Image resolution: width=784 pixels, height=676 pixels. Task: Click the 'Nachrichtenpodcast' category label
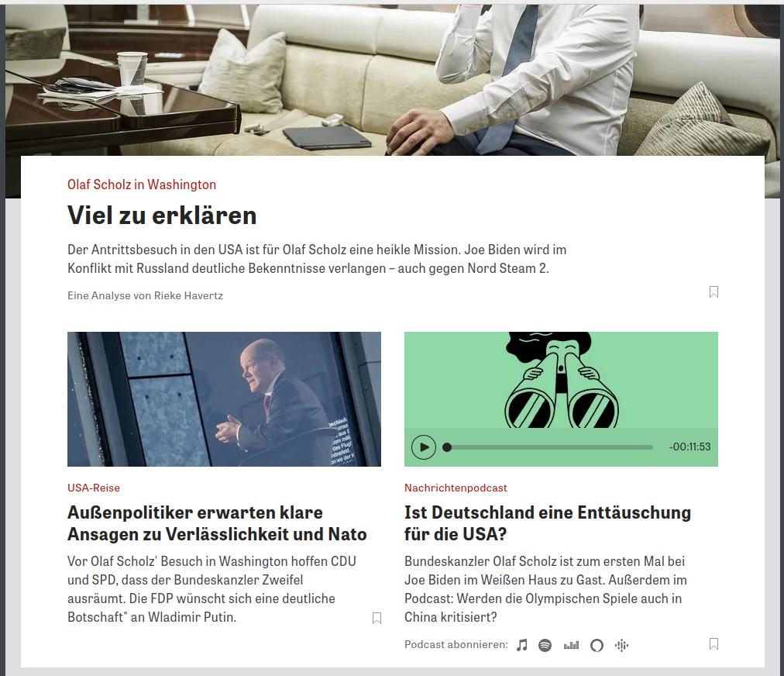[456, 488]
